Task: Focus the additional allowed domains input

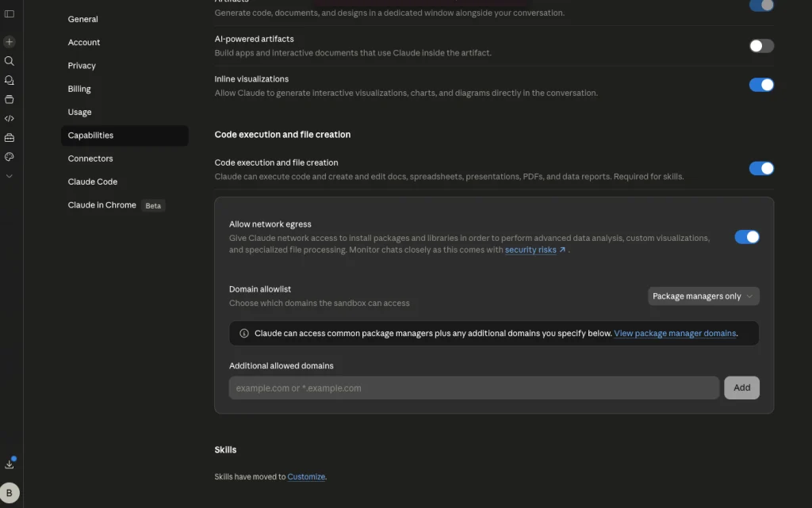Action: 474,388
